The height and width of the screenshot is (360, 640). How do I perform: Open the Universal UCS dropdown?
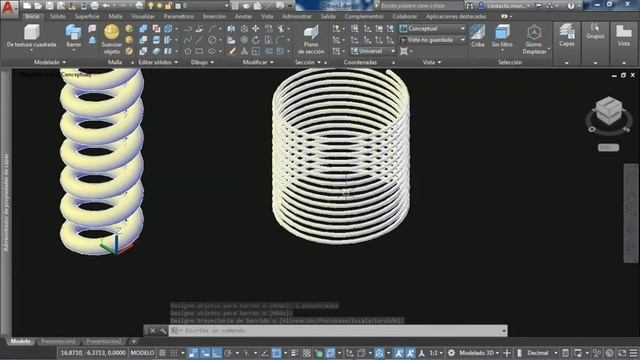tap(373, 51)
